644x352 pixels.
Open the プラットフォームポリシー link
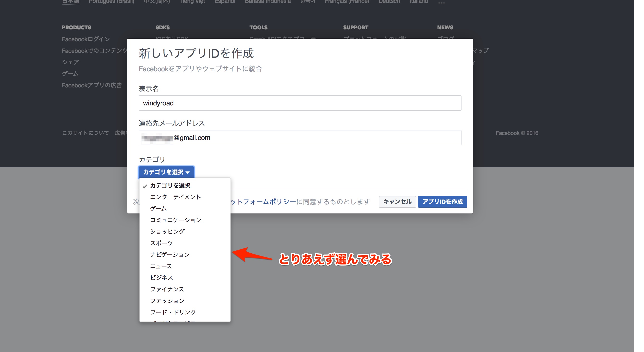pos(263,201)
